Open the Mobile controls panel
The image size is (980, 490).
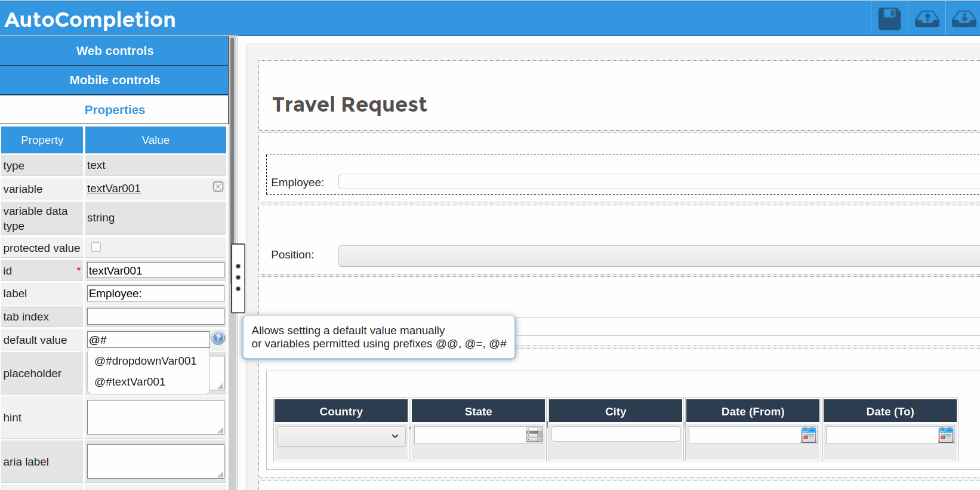tap(115, 80)
